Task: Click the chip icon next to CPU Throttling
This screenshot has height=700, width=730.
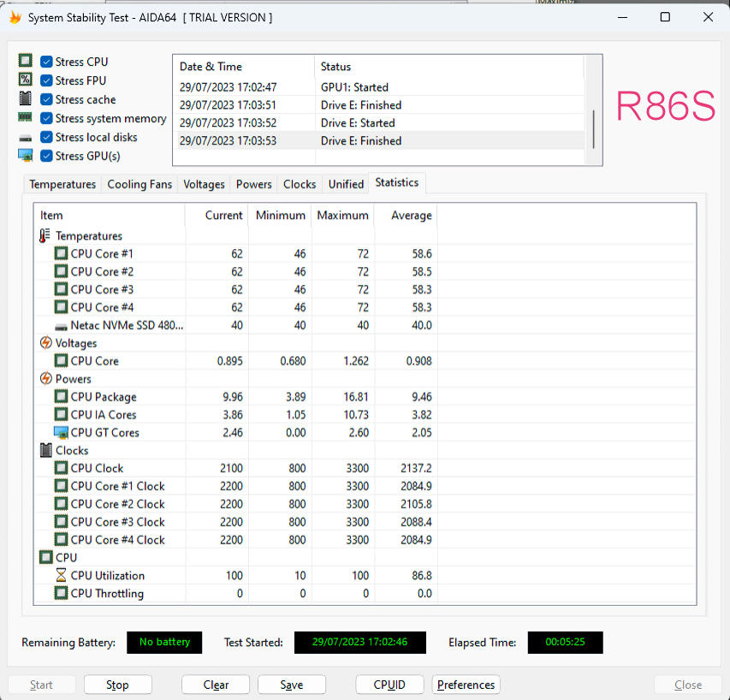Action: [61, 593]
